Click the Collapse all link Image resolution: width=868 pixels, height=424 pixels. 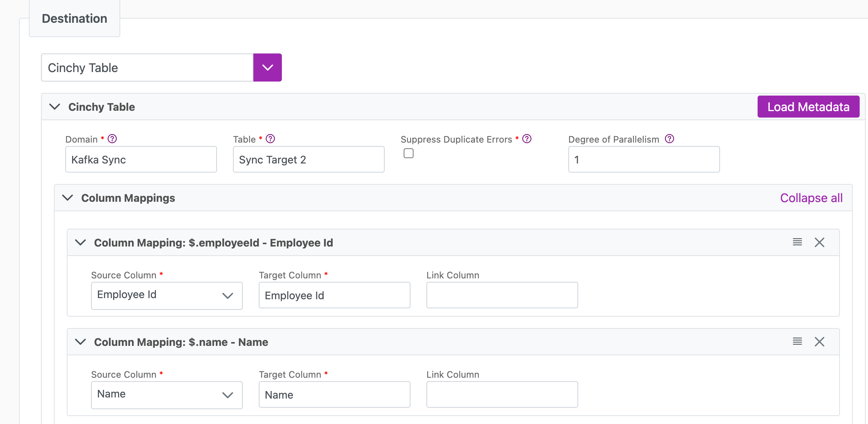tap(811, 198)
